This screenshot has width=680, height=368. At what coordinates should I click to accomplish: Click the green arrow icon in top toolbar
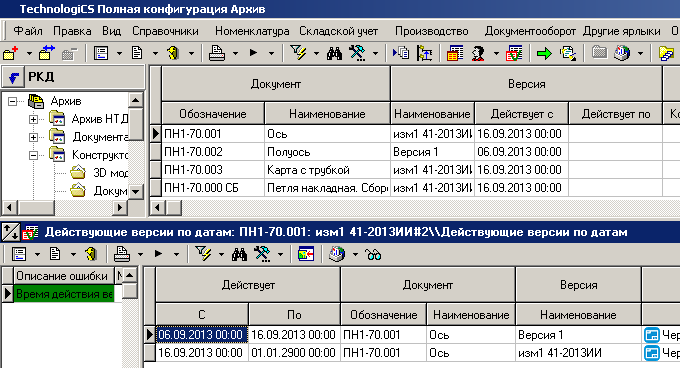pos(544,53)
